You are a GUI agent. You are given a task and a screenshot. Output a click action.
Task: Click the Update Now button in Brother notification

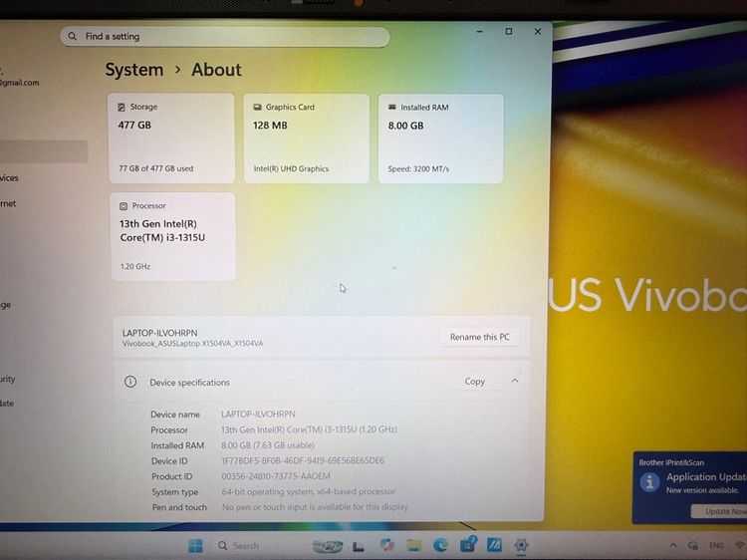720,511
